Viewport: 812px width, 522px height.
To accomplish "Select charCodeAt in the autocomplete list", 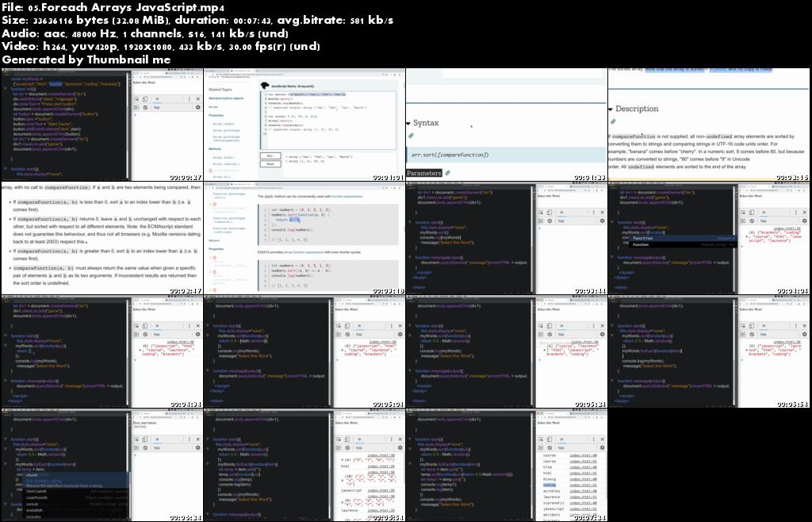I will [x=77, y=491].
